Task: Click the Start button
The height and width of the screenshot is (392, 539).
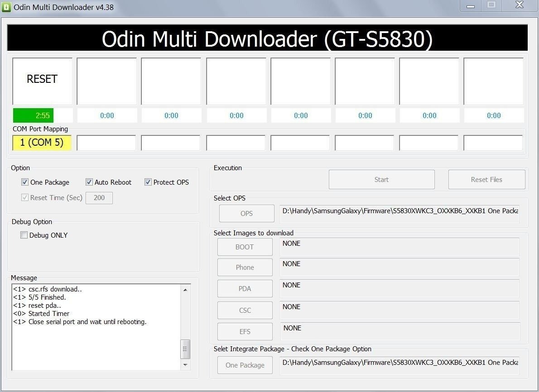Action: [381, 179]
